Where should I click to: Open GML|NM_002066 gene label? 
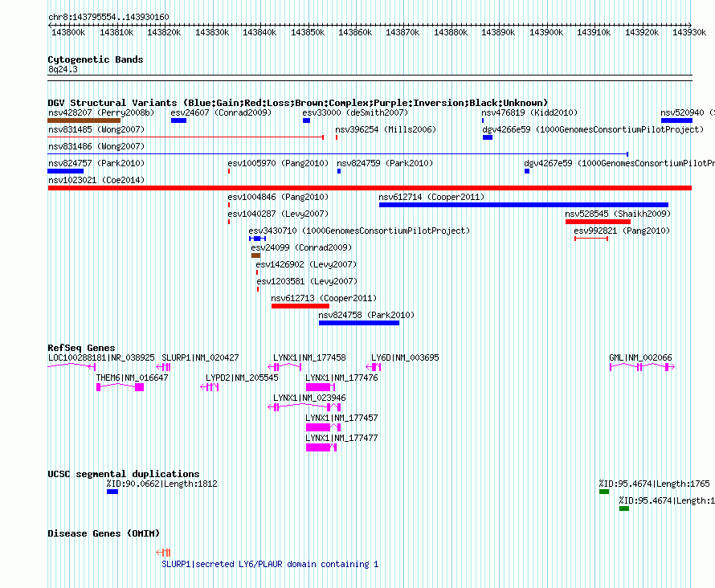click(640, 357)
